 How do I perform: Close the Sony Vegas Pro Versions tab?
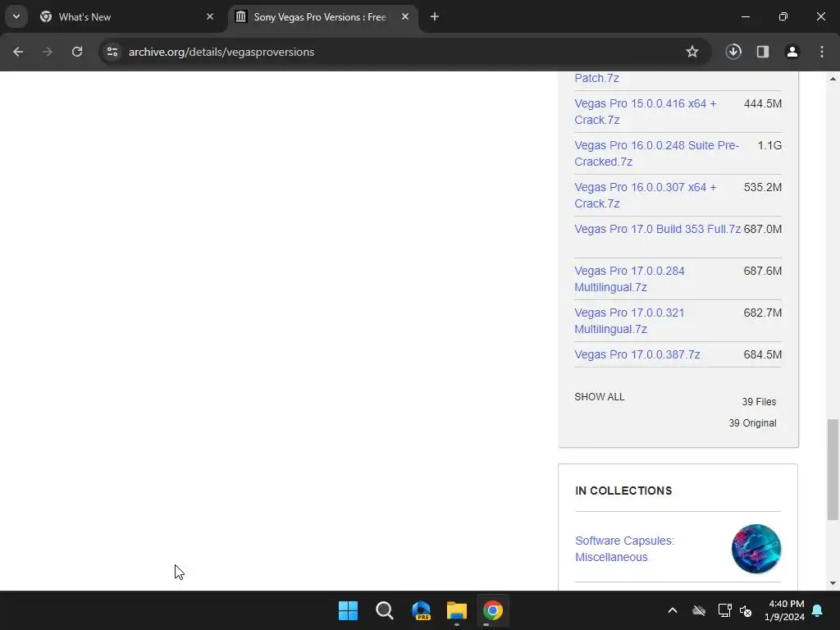(405, 16)
